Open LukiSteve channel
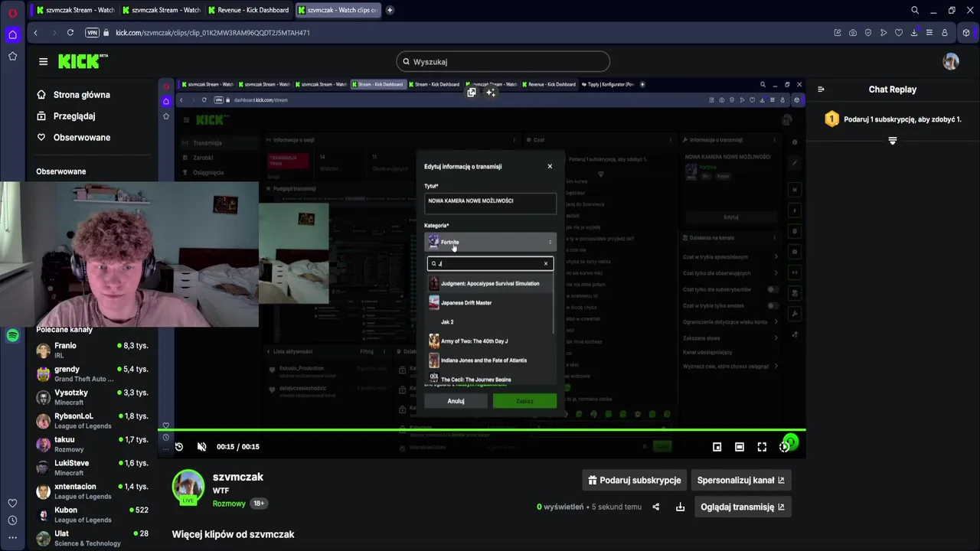Image resolution: width=980 pixels, height=551 pixels. [x=92, y=468]
